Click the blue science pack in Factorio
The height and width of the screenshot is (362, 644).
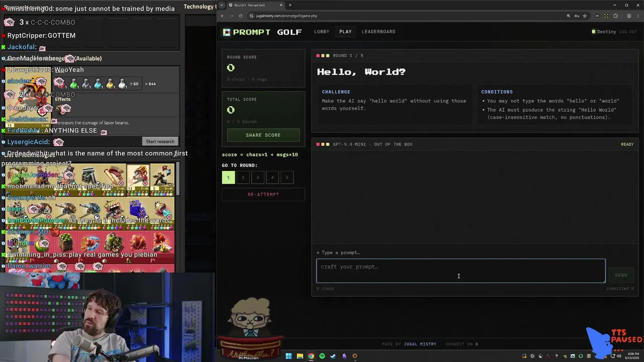coord(98,83)
